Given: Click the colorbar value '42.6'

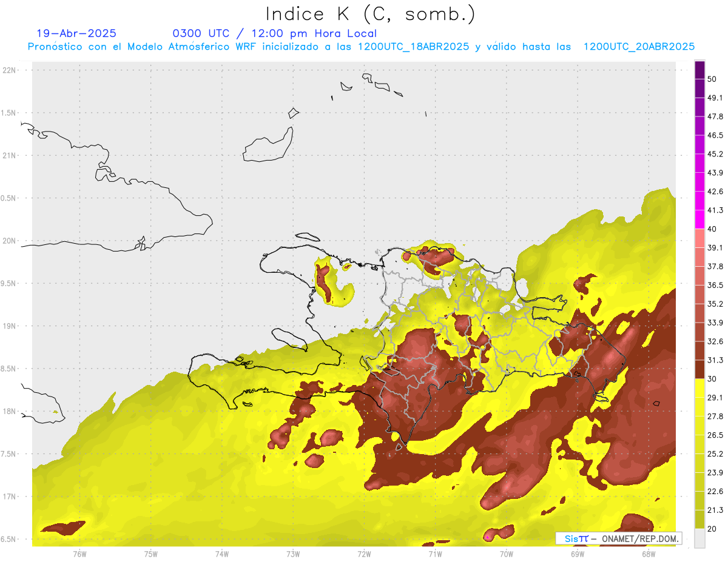Looking at the screenshot, I should click(715, 192).
